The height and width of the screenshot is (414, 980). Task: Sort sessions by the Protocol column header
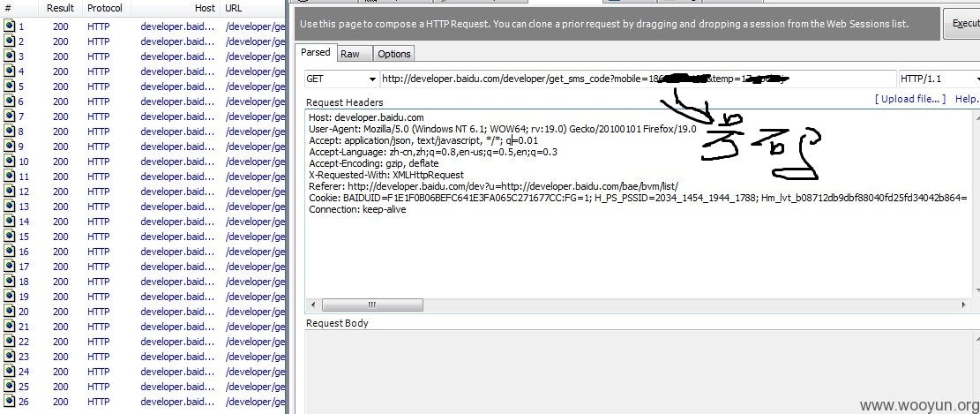click(x=104, y=8)
